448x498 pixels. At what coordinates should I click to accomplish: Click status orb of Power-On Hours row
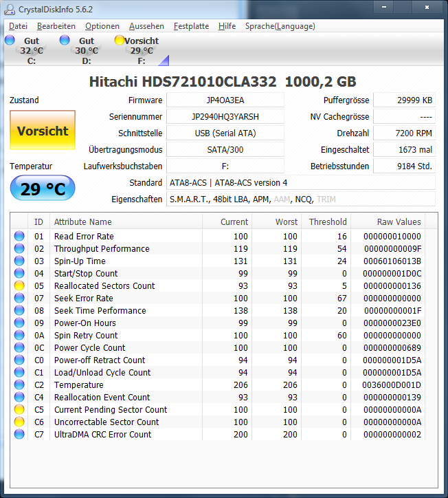pyautogui.click(x=19, y=323)
